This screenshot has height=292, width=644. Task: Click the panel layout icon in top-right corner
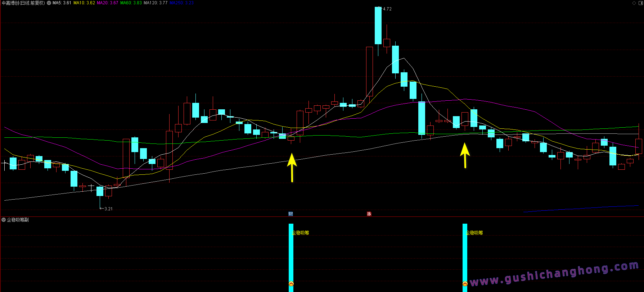pos(640,3)
